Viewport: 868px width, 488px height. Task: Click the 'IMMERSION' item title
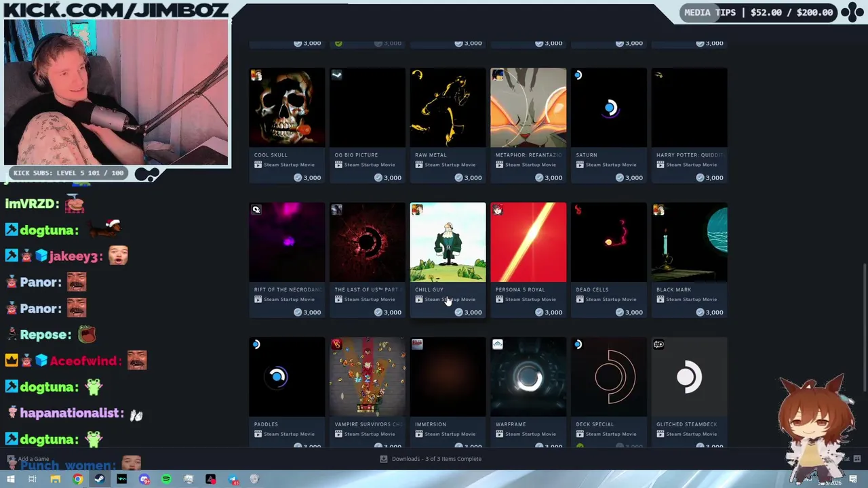click(x=431, y=424)
